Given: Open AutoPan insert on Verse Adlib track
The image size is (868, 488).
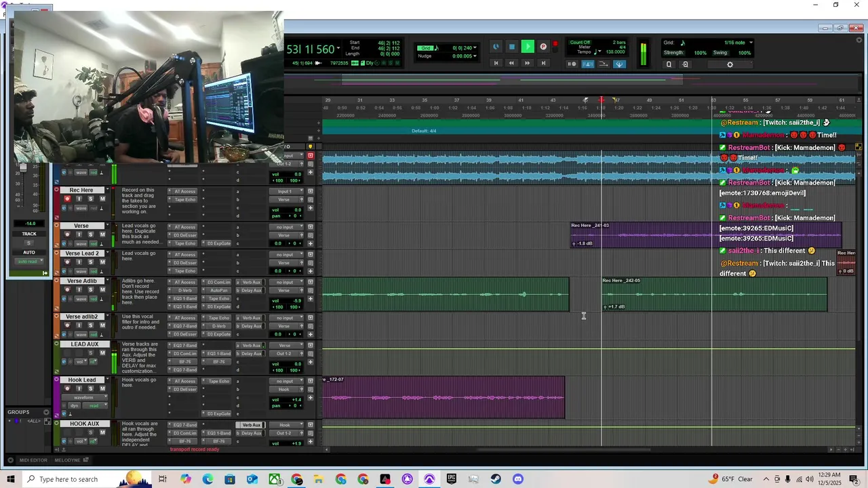Looking at the screenshot, I should (218, 290).
